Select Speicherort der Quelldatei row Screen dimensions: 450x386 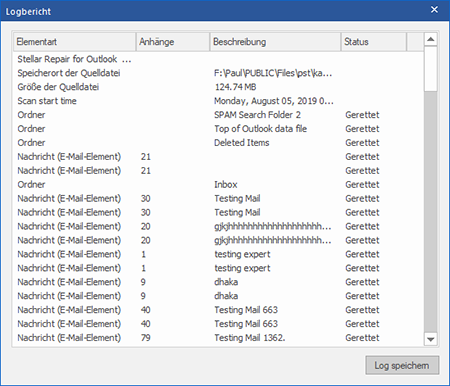point(218,73)
